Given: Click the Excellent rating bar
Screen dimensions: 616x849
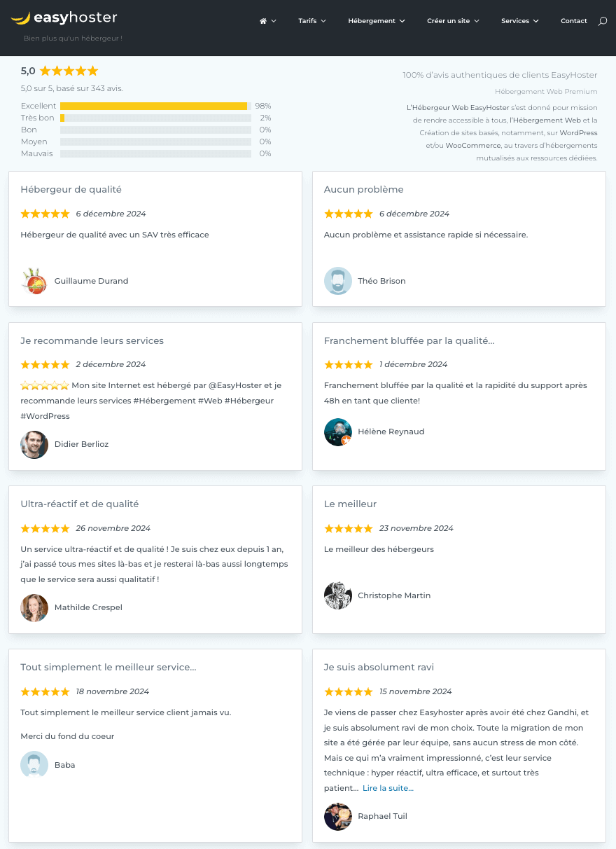Looking at the screenshot, I should 155,106.
